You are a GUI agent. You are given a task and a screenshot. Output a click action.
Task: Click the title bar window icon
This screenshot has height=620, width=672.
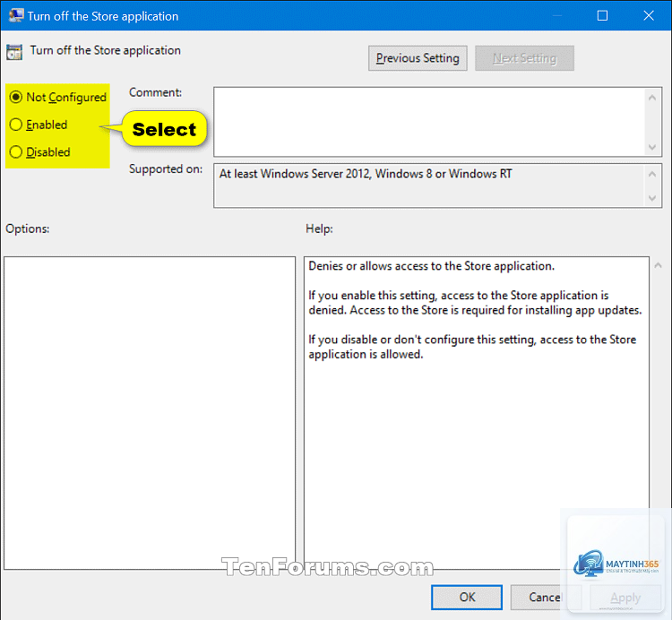(x=16, y=15)
